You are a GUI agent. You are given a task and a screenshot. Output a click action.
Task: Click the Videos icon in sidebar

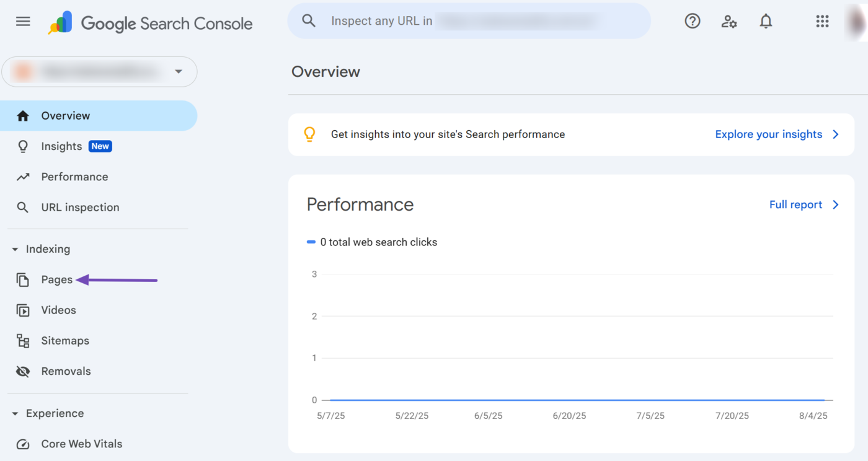23,310
